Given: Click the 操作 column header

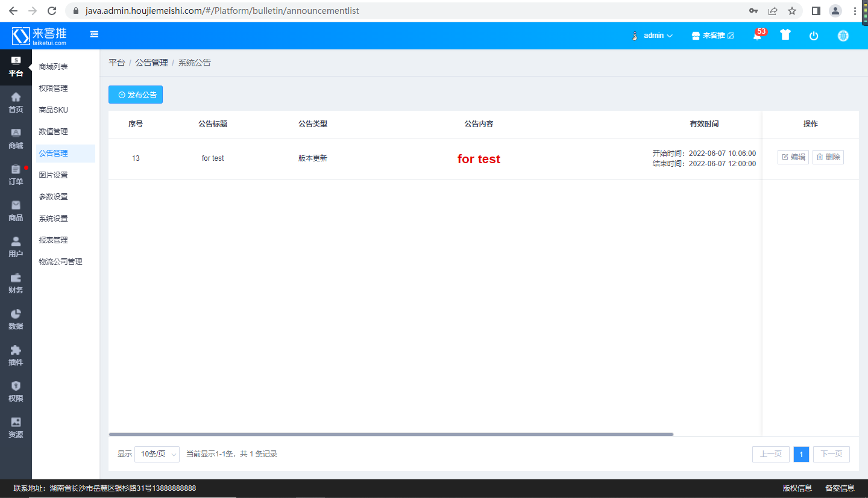Looking at the screenshot, I should pyautogui.click(x=811, y=124).
